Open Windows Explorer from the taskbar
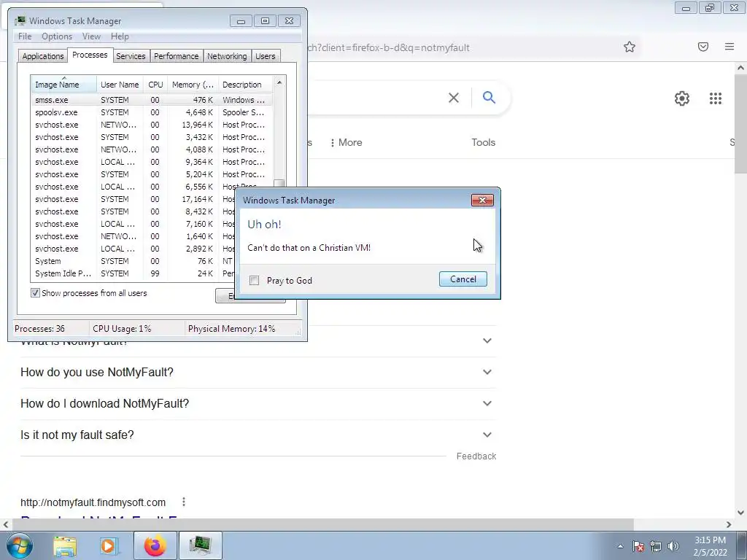This screenshot has width=747, height=560. click(65, 545)
